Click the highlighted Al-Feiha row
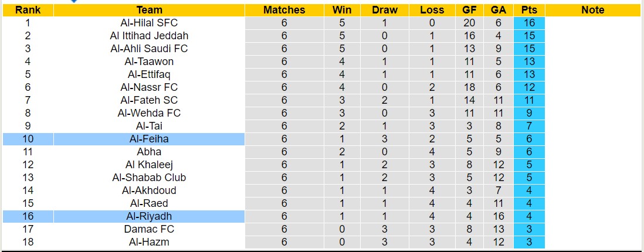The height and width of the screenshot is (252, 644). tap(149, 139)
